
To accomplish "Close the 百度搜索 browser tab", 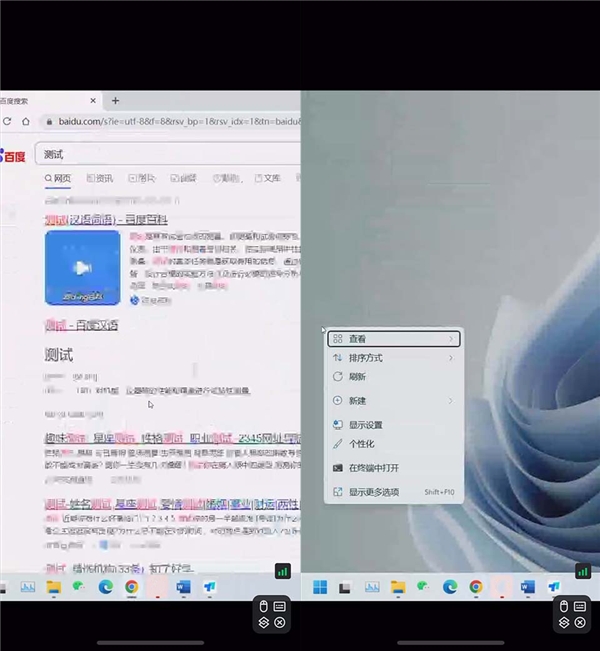I will (x=93, y=100).
